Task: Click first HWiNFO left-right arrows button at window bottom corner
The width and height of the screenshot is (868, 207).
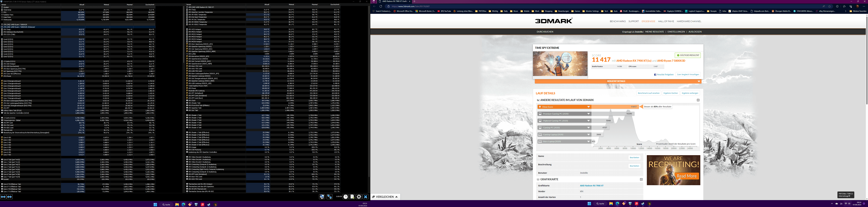Action: (x=3, y=197)
